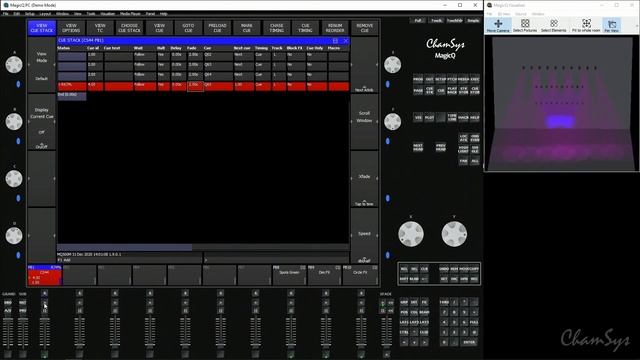
Task: Select Move Camera tool in Visualiser
Action: tap(498, 25)
